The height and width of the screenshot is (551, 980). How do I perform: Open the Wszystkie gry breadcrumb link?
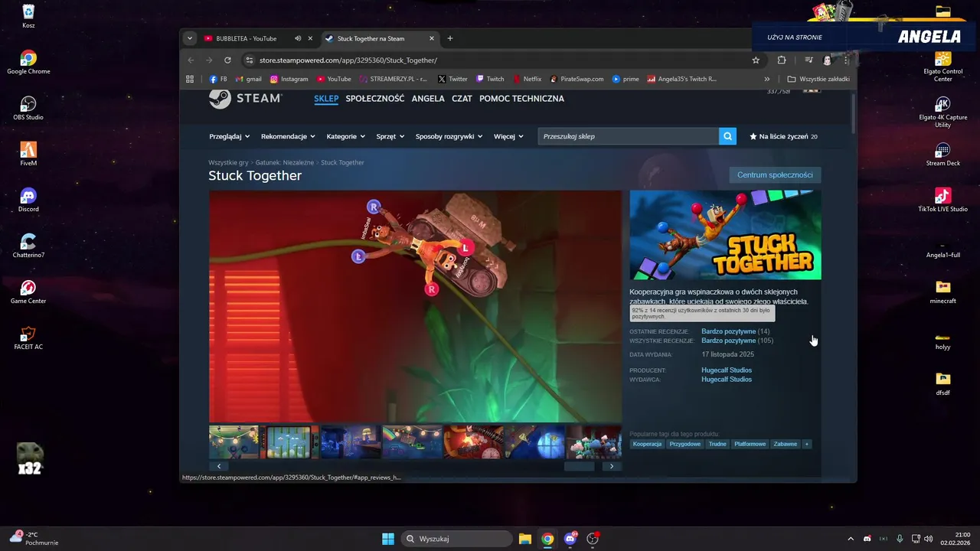[228, 162]
